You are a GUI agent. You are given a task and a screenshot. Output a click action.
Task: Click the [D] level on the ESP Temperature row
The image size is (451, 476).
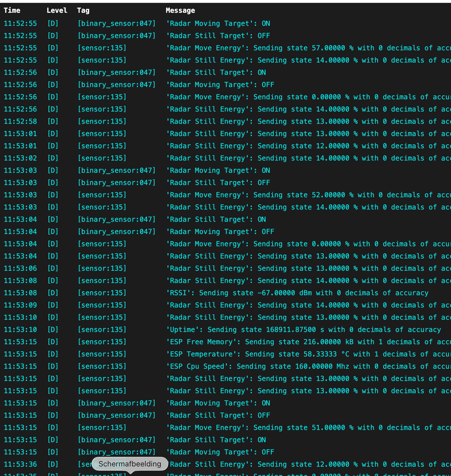[53, 354]
